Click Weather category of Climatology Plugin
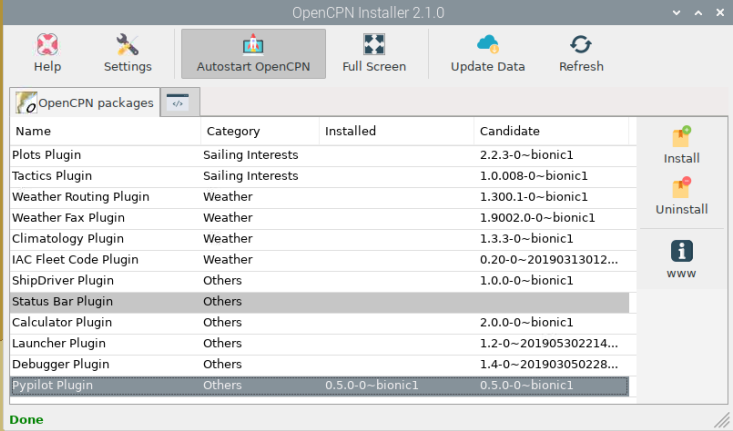Screen dimensions: 733x431 tap(228, 239)
